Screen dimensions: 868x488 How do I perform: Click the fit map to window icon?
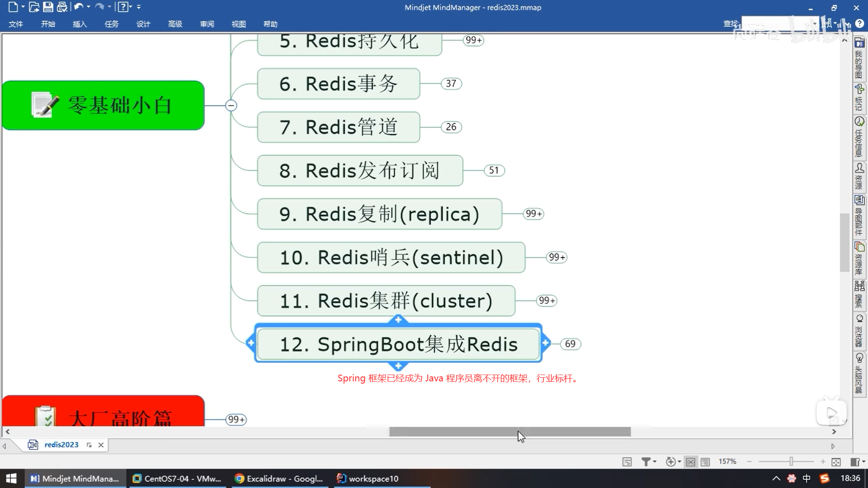(x=836, y=462)
